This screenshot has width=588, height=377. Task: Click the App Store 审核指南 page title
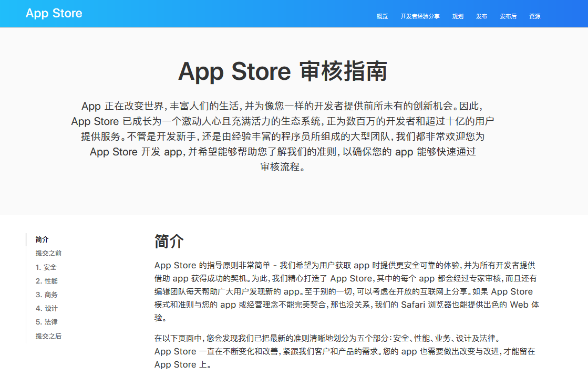[283, 71]
